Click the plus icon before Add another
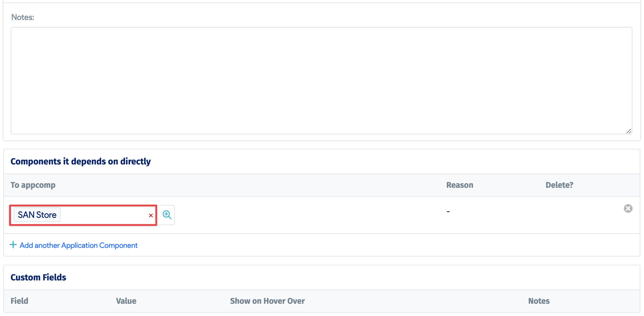Screen dimensions: 644x316 [13, 245]
